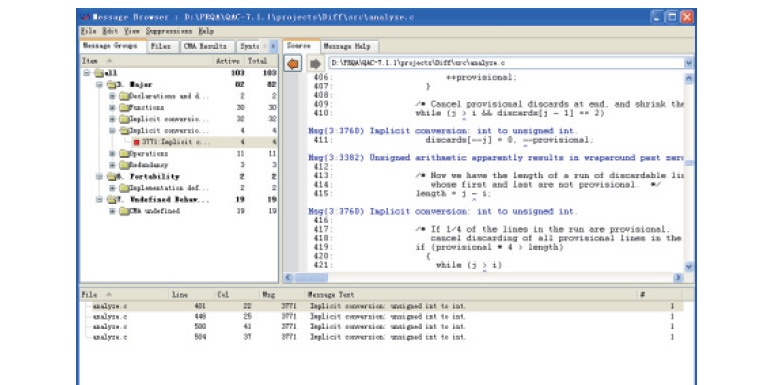Click the Msg(3:3382) unsigned arithmetic message
The width and height of the screenshot is (770, 385).
click(495, 158)
